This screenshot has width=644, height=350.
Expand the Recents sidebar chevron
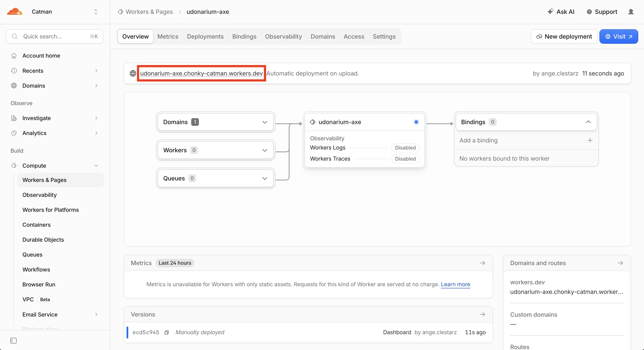(96, 71)
